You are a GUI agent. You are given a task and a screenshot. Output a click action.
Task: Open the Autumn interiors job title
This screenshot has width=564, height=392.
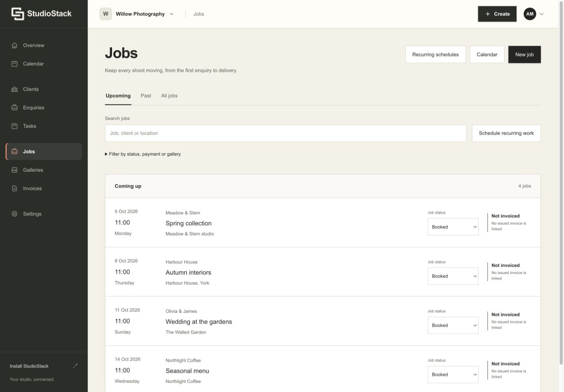(x=188, y=272)
